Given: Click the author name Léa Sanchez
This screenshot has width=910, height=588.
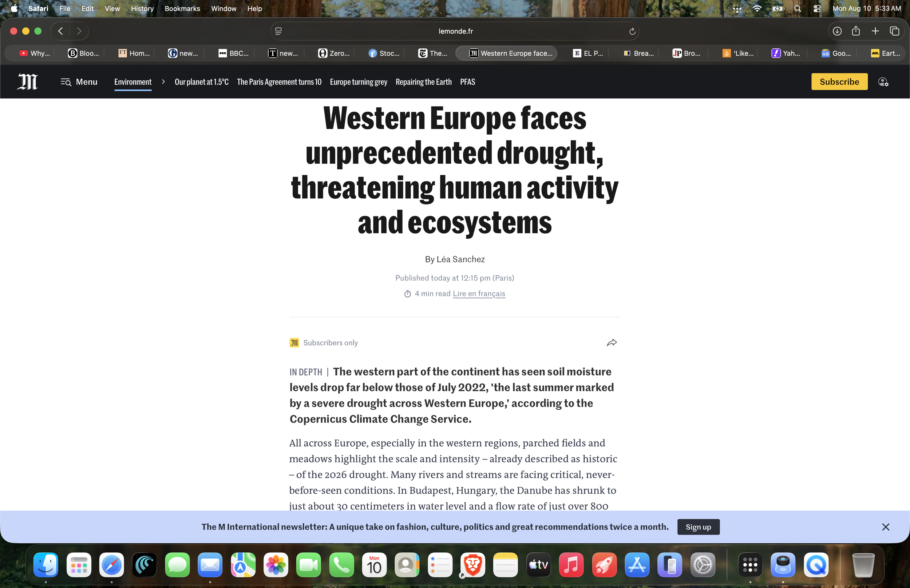Looking at the screenshot, I should coord(460,259).
